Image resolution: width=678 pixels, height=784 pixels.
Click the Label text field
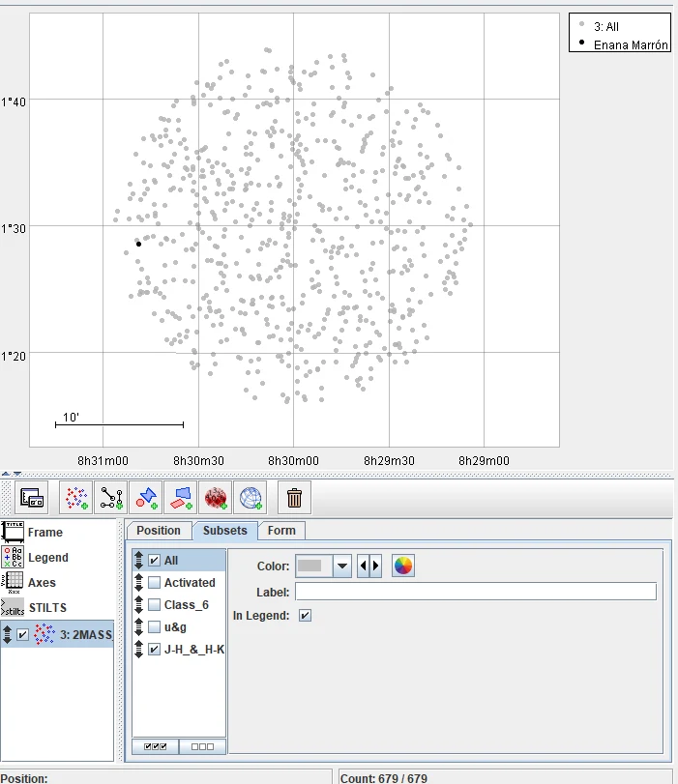[x=475, y=592]
